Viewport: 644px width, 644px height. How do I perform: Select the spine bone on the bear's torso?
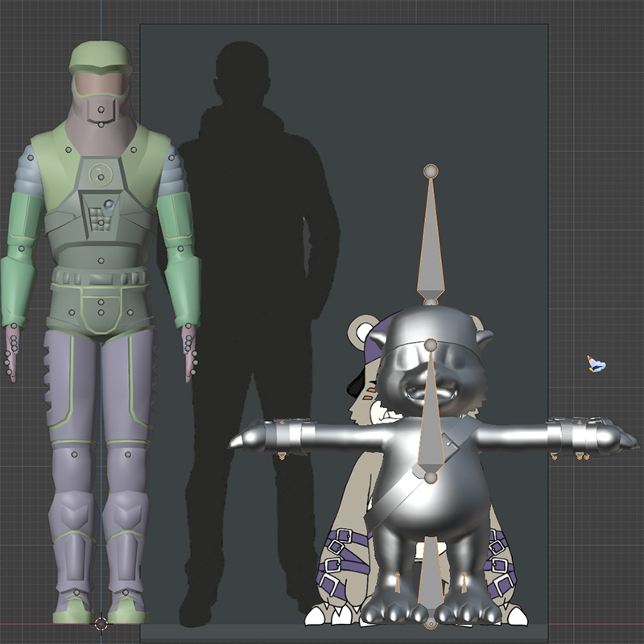pyautogui.click(x=431, y=411)
